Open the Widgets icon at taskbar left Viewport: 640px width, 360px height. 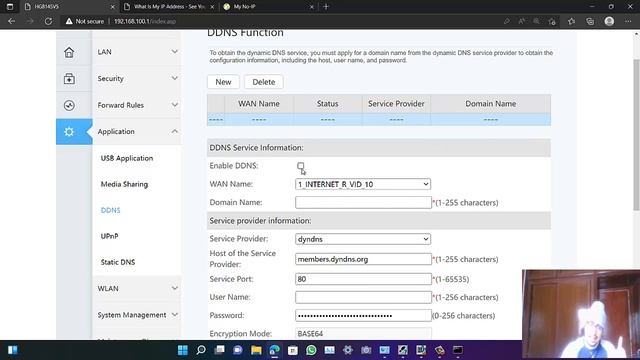(x=13, y=350)
